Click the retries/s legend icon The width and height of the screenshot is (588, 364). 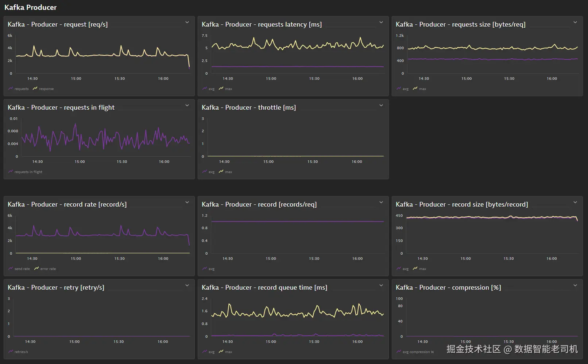pos(11,352)
